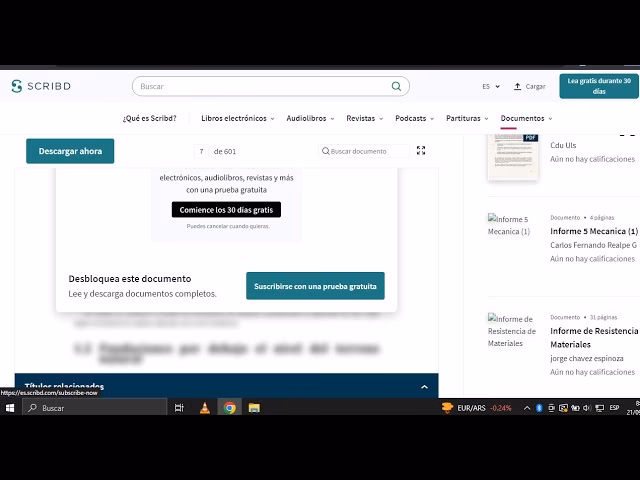Image resolution: width=640 pixels, height=480 pixels.
Task: Expand the Podcasts menu
Action: coord(414,118)
